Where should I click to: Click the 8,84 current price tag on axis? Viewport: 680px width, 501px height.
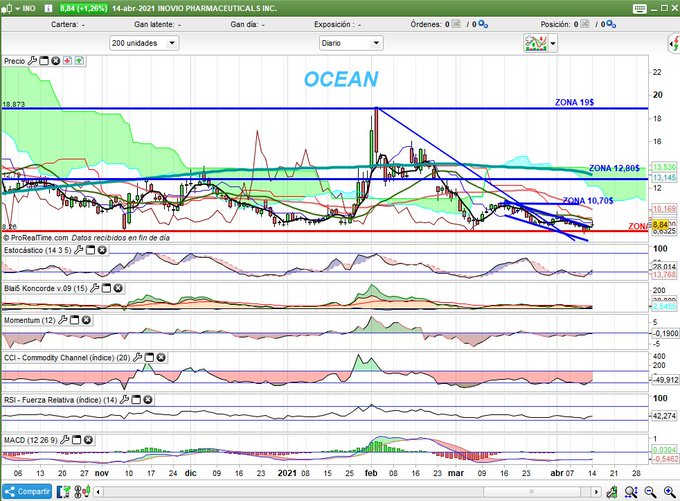tap(660, 224)
